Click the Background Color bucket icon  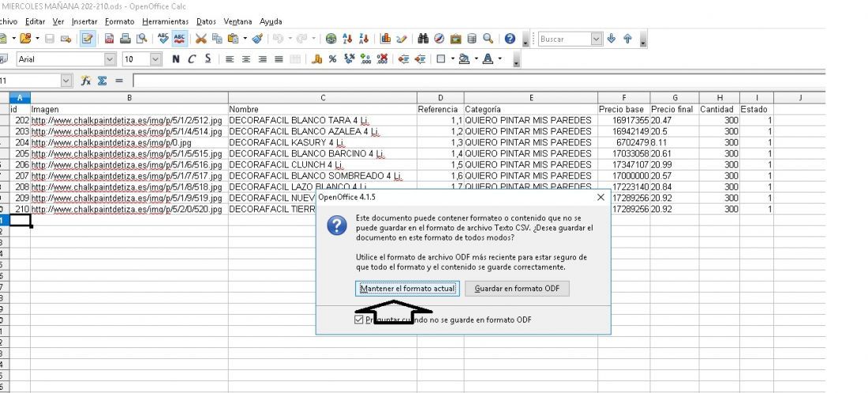coord(465,58)
